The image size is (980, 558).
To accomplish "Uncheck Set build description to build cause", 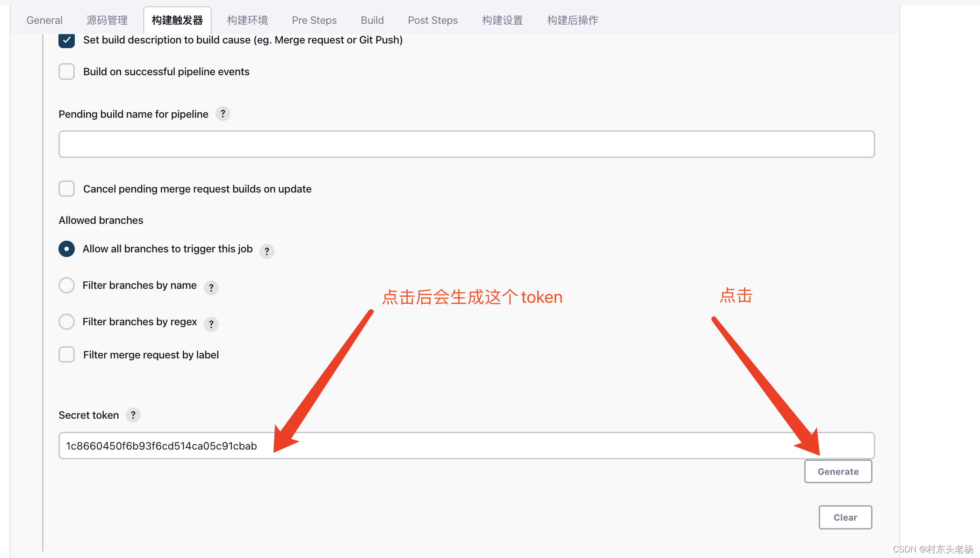I will pos(66,40).
